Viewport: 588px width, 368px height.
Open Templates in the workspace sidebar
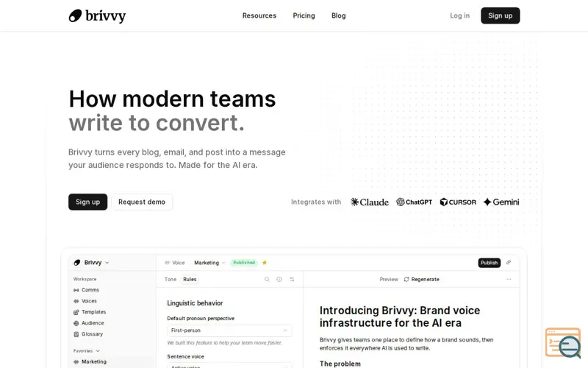point(90,312)
